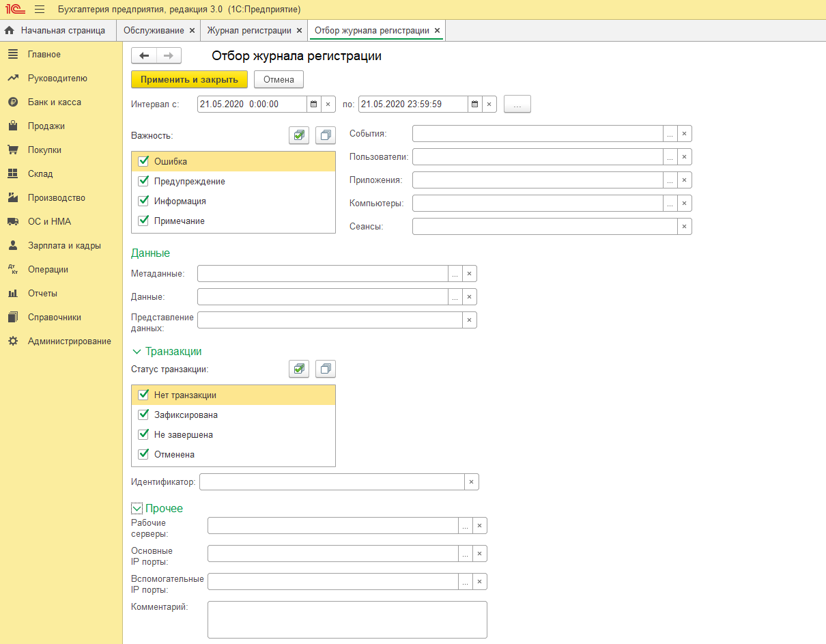The image size is (826, 644).
Task: Uncheck the Ошибка importance checkbox
Action: pyautogui.click(x=143, y=161)
